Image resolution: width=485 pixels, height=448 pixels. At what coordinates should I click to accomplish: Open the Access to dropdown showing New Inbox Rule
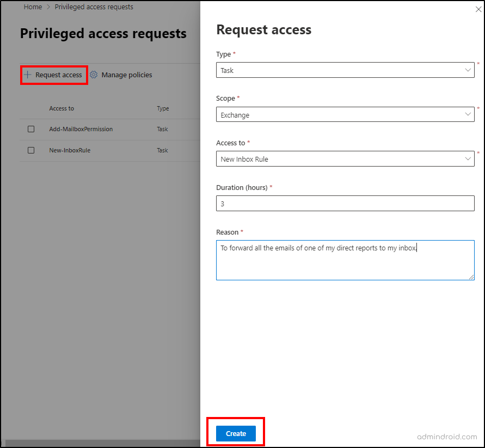pos(345,158)
